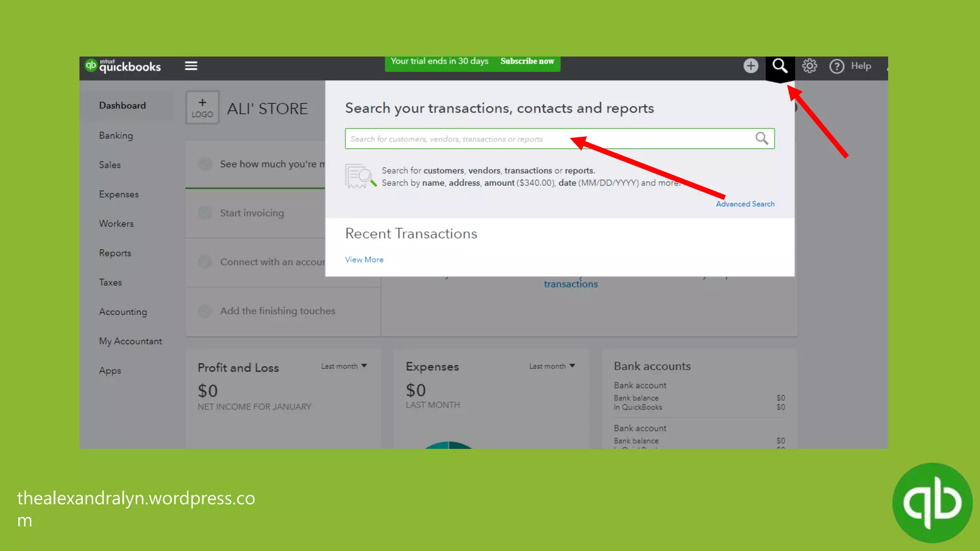Click the hamburger menu icon
This screenshot has height=551, width=980.
pyautogui.click(x=191, y=66)
